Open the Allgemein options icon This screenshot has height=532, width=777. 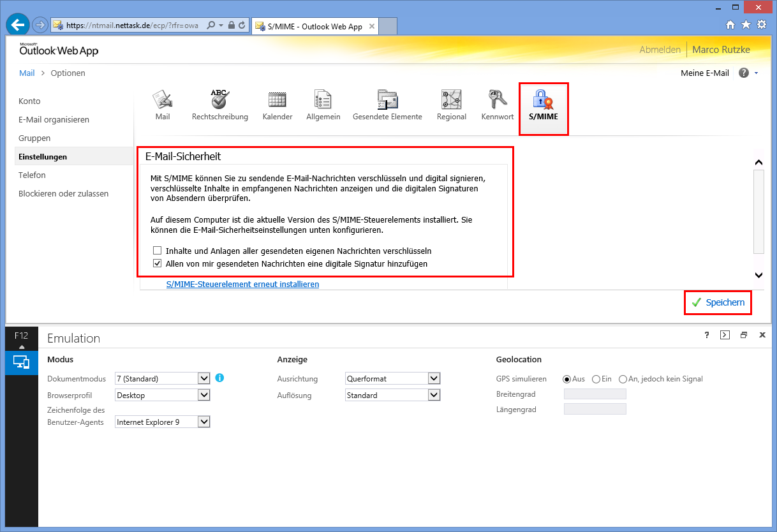[323, 105]
